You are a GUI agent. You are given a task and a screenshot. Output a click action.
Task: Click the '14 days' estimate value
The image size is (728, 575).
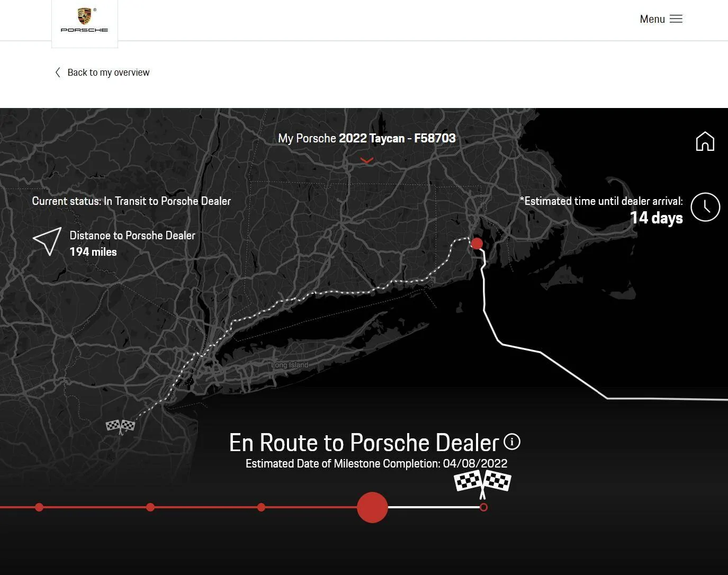pyautogui.click(x=657, y=218)
